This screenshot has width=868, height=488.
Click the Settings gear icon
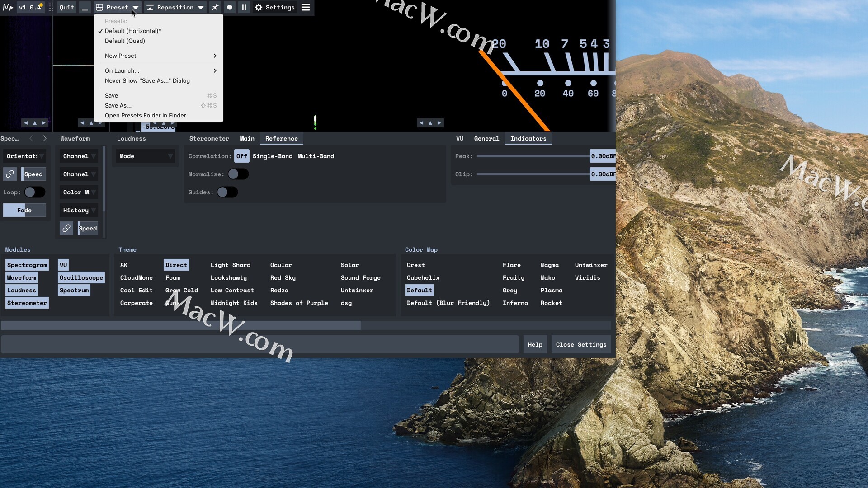coord(259,7)
